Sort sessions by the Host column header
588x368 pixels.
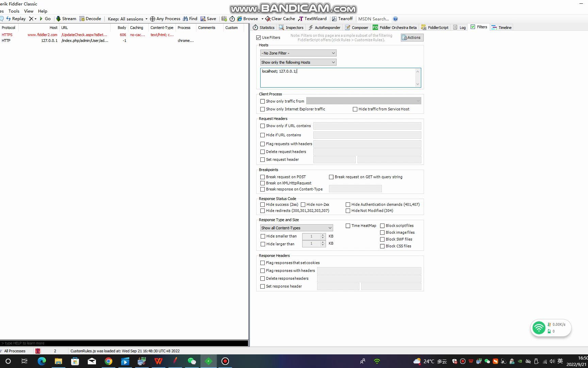[x=39, y=28]
